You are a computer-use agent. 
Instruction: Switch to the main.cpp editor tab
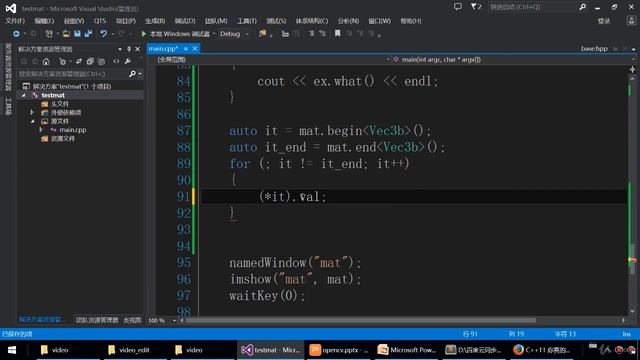point(163,49)
